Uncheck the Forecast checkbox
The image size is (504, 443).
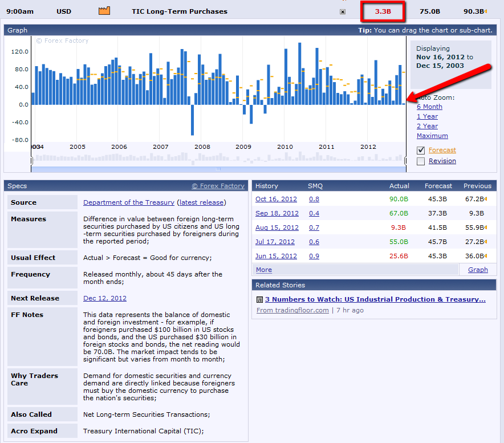[421, 150]
